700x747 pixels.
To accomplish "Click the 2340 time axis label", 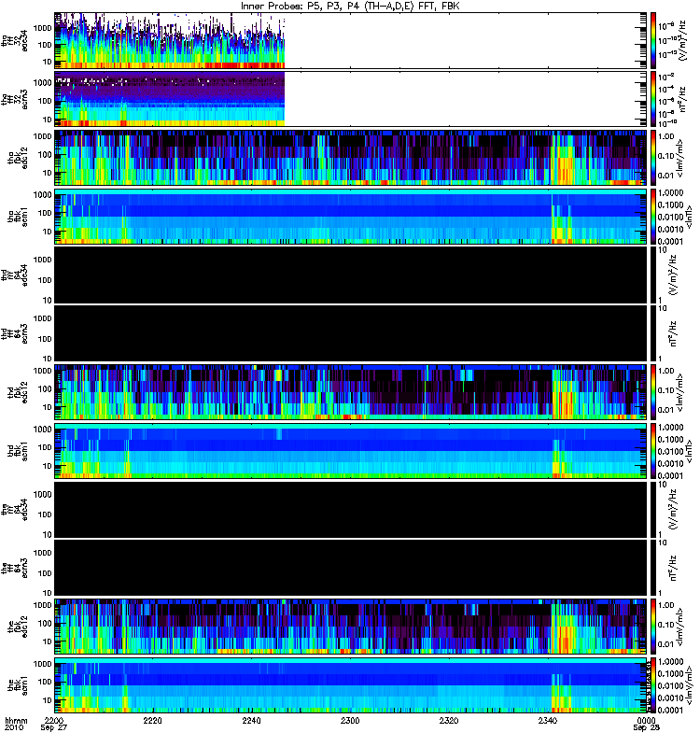I will [547, 720].
